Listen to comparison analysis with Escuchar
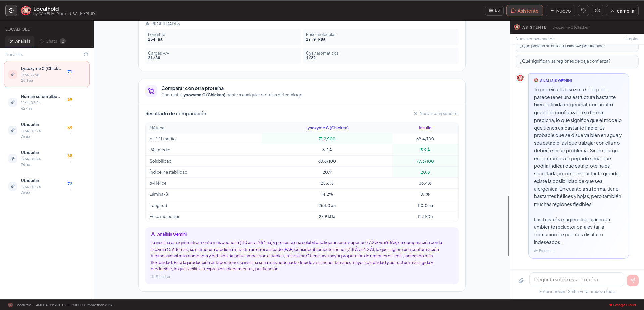 click(x=161, y=277)
